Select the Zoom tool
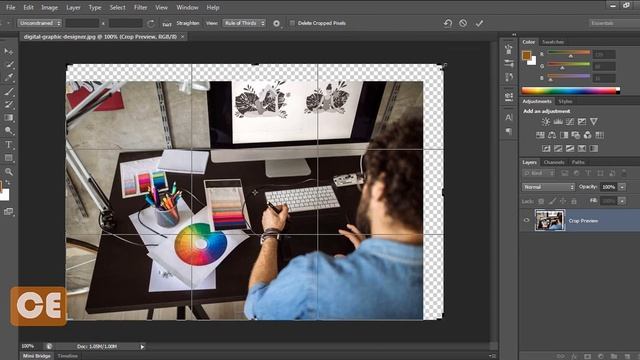Screen dimensions: 640x360 (9, 171)
